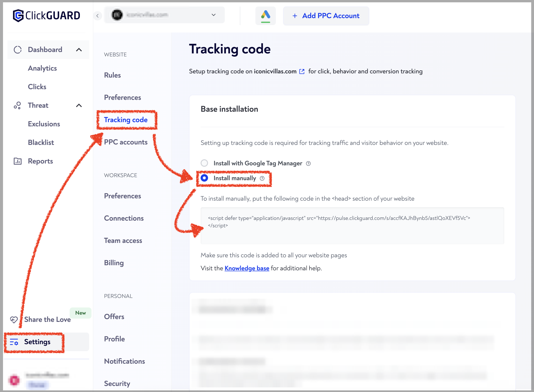Click the site favicon in website selector
The image size is (534, 392).
[x=117, y=15]
